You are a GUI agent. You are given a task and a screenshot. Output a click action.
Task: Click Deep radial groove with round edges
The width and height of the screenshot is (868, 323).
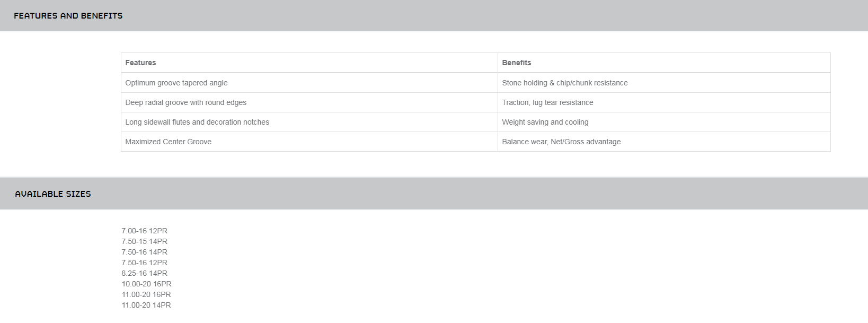click(x=185, y=102)
